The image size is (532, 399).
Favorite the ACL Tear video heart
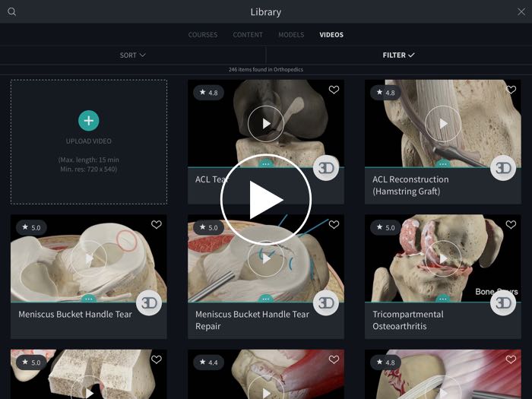tap(334, 90)
